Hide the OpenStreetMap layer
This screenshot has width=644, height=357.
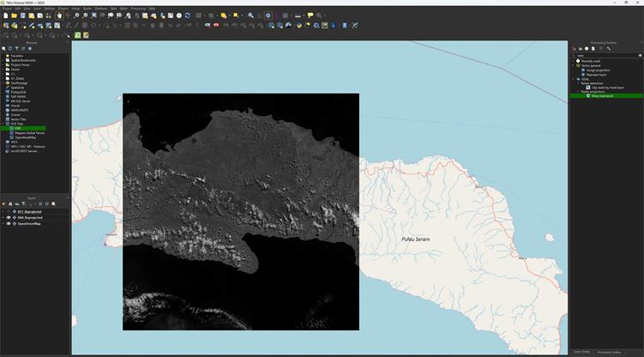tap(9, 225)
